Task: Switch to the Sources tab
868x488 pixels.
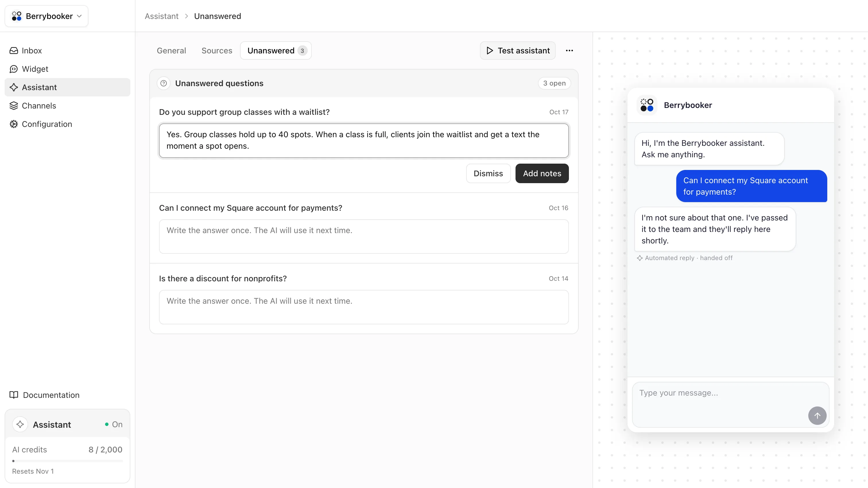Action: point(217,51)
